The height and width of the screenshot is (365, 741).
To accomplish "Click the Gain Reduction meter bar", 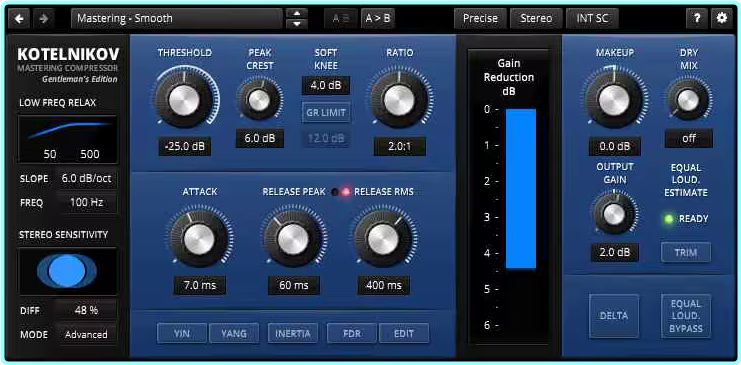I will pos(521,189).
